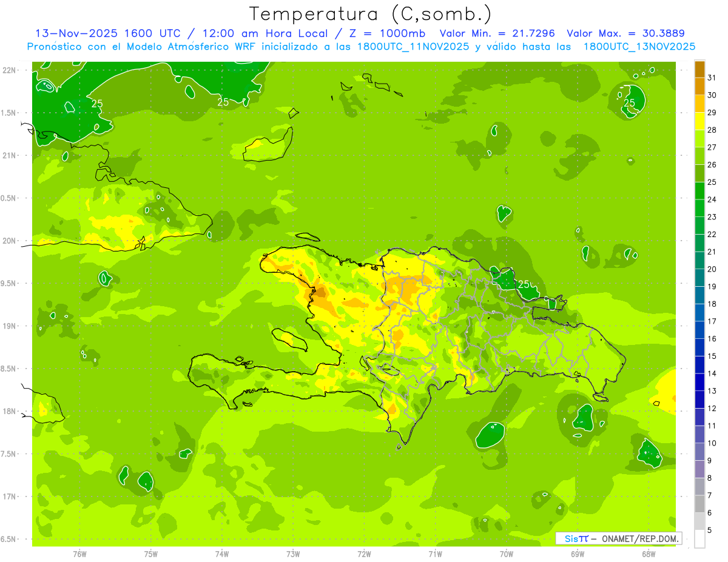Viewport: 728px width, 562px height.
Task: Click the "68W" longitude label
Action: 649,554
